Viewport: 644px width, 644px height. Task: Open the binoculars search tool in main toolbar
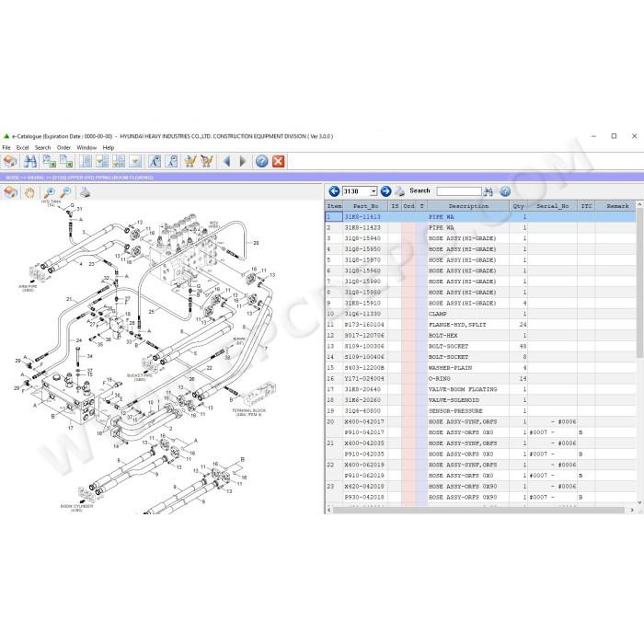pyautogui.click(x=29, y=161)
